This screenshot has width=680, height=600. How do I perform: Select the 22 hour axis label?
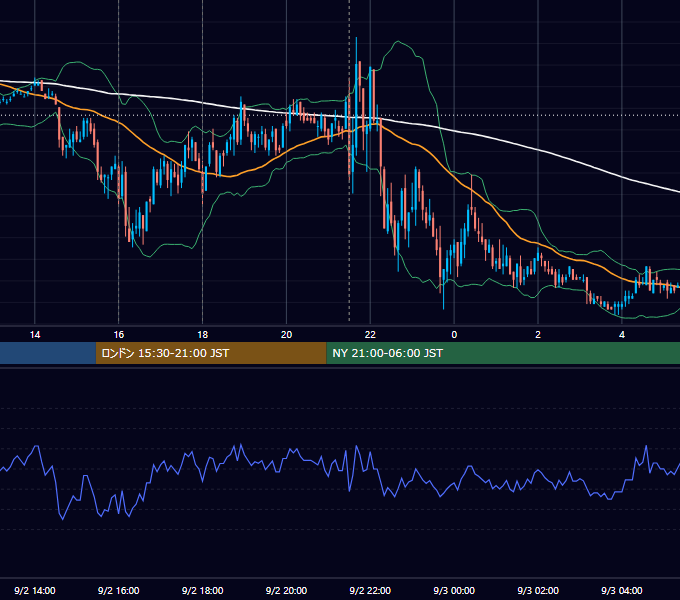coord(370,335)
